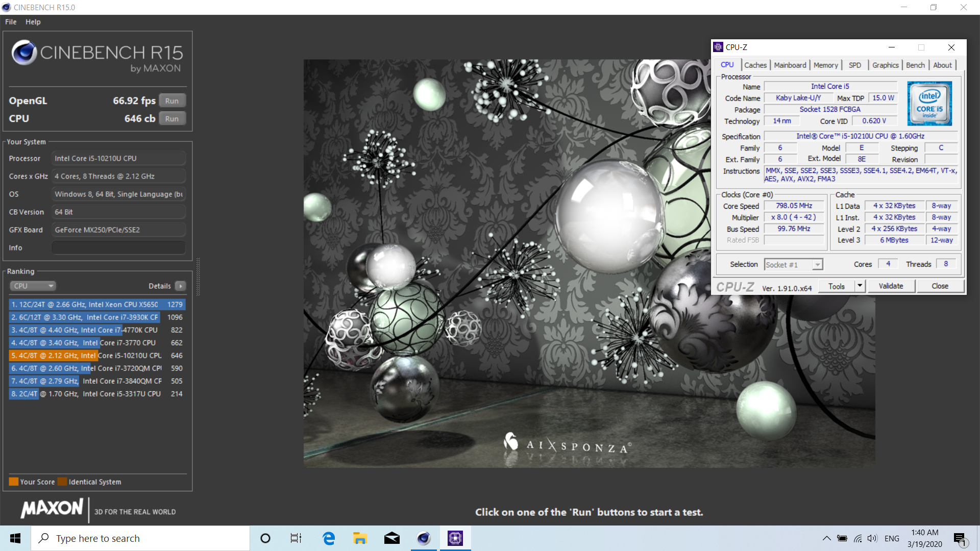
Task: Select the Core i7-3840QM ranking row
Action: tap(97, 381)
